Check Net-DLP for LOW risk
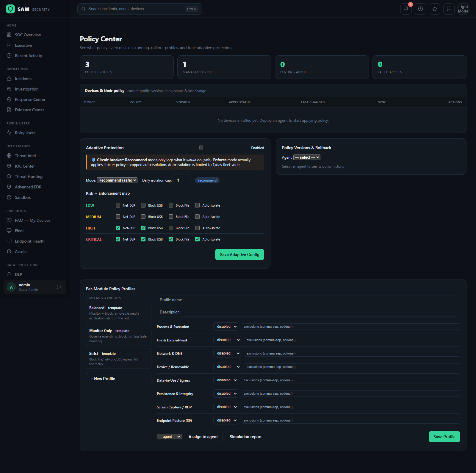The height and width of the screenshot is (473, 476). tap(118, 205)
